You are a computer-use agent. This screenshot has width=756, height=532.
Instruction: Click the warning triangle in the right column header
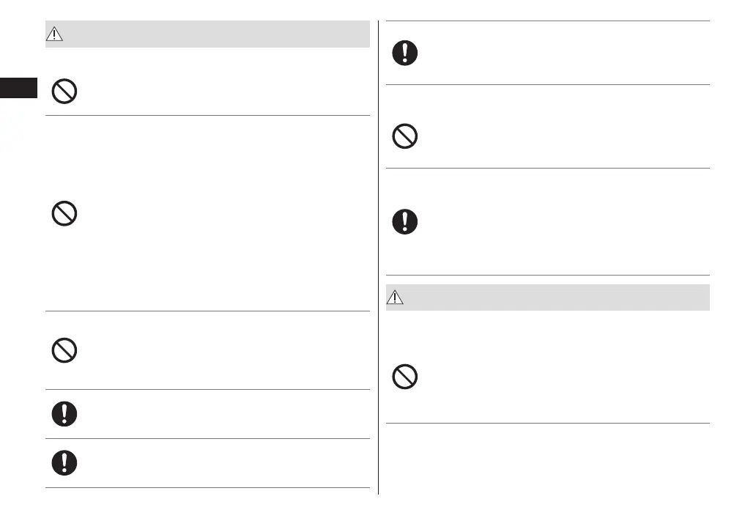tap(396, 298)
